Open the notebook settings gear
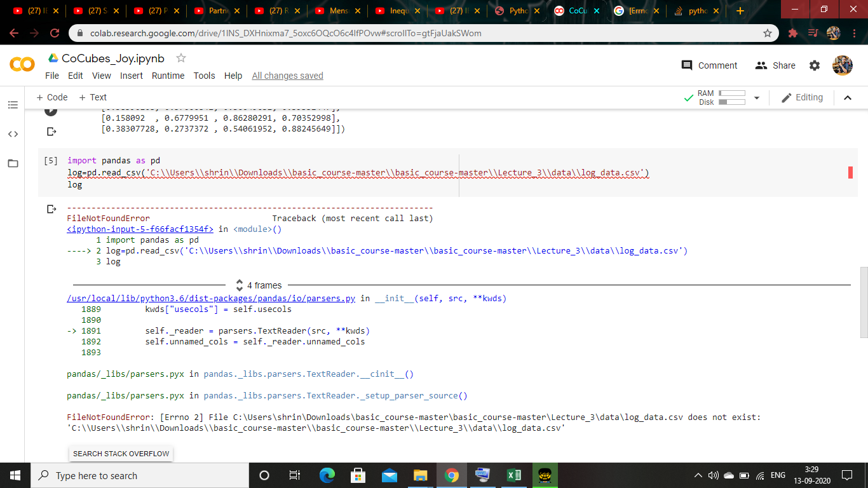This screenshot has width=868, height=488. point(815,65)
